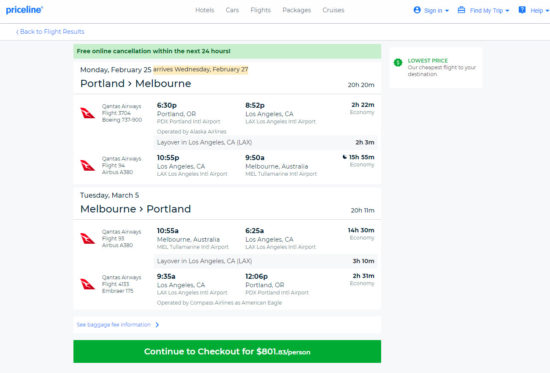Click the overnight moon icon beside 15h 55m
The image size is (550, 373).
[344, 157]
